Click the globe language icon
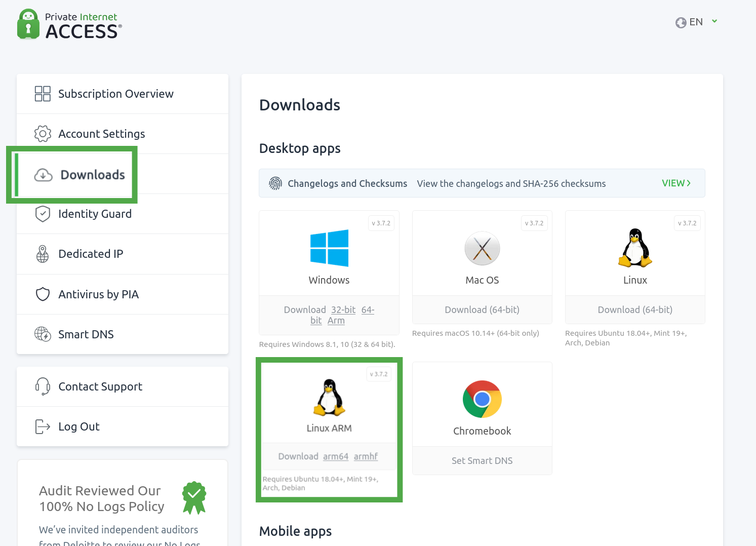756x546 pixels. pos(681,22)
